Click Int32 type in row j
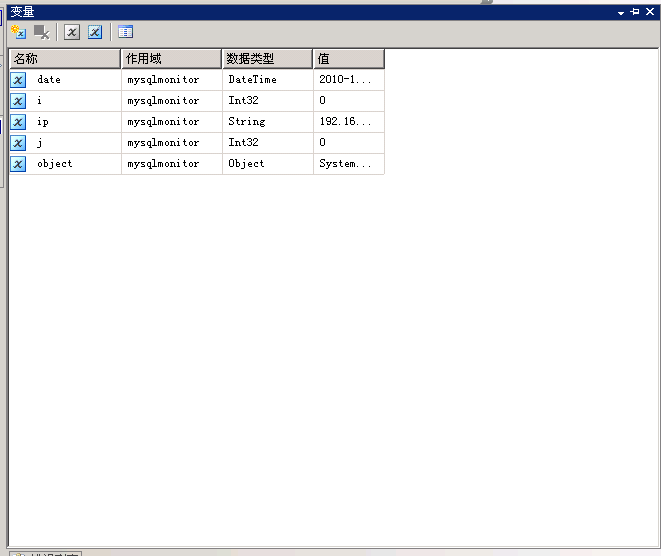The height and width of the screenshot is (556, 661). point(268,143)
